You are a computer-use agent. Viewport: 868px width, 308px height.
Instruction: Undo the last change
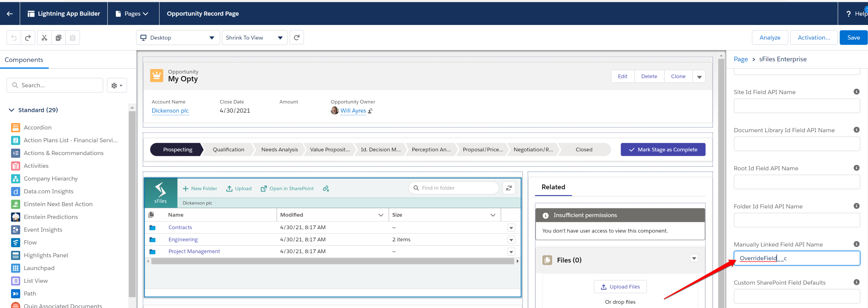tap(14, 38)
